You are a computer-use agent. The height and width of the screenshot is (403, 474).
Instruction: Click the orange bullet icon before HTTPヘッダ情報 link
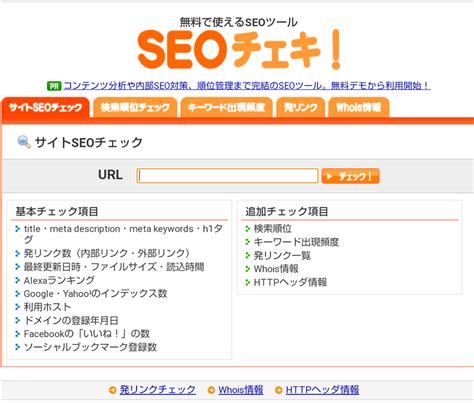click(278, 390)
